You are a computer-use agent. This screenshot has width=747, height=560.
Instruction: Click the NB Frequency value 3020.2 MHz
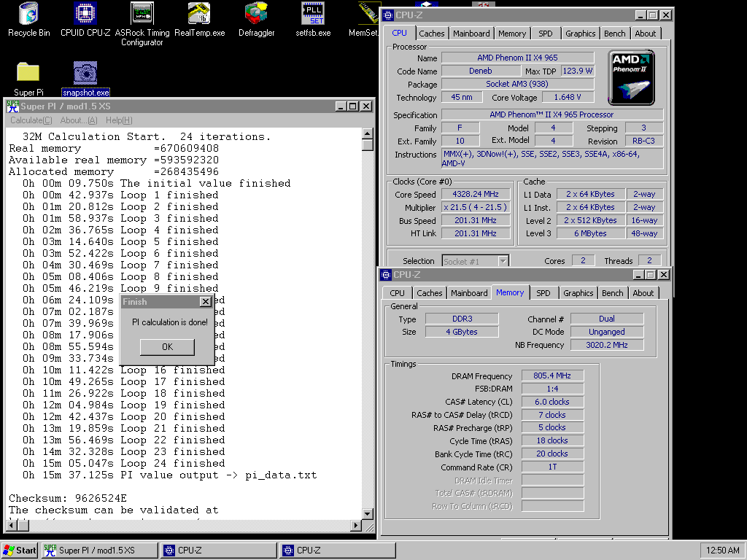pos(606,345)
